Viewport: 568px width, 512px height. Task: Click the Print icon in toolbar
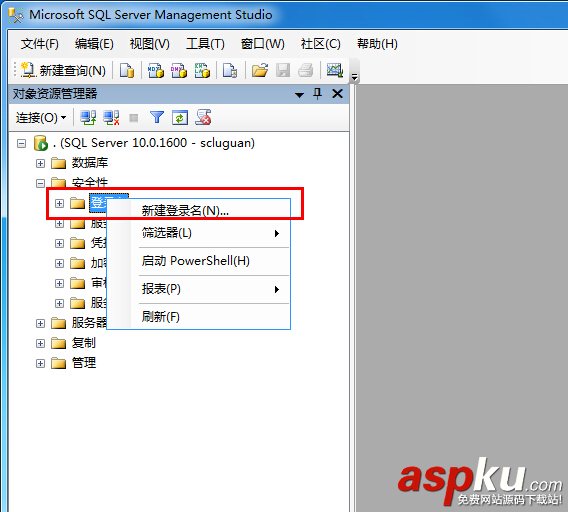point(305,70)
